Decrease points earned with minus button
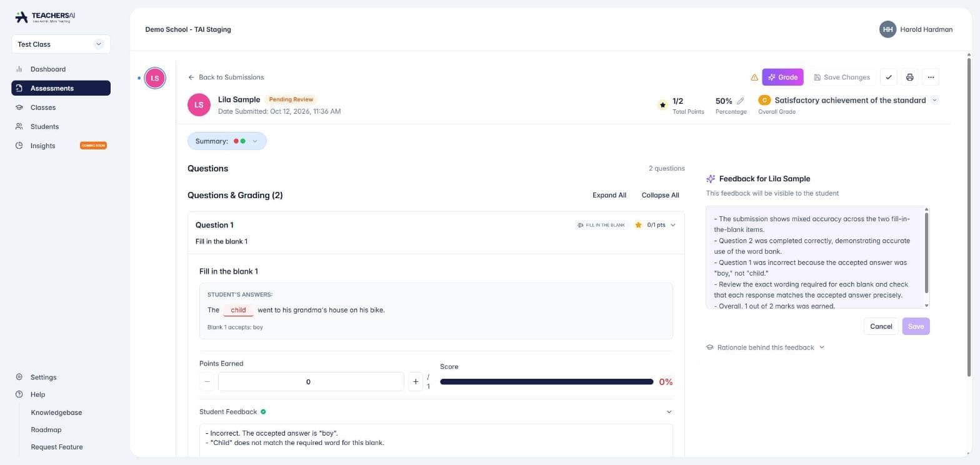Viewport: 980px width, 465px height. tap(207, 382)
